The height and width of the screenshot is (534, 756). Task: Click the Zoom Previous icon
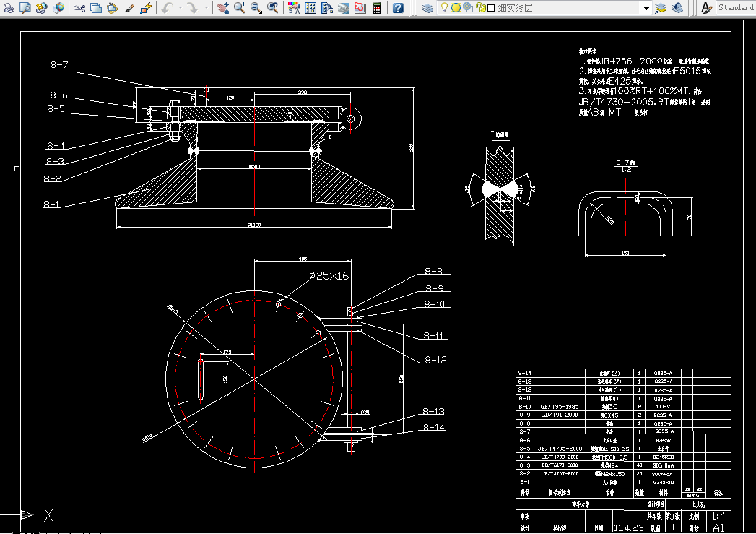(x=273, y=8)
